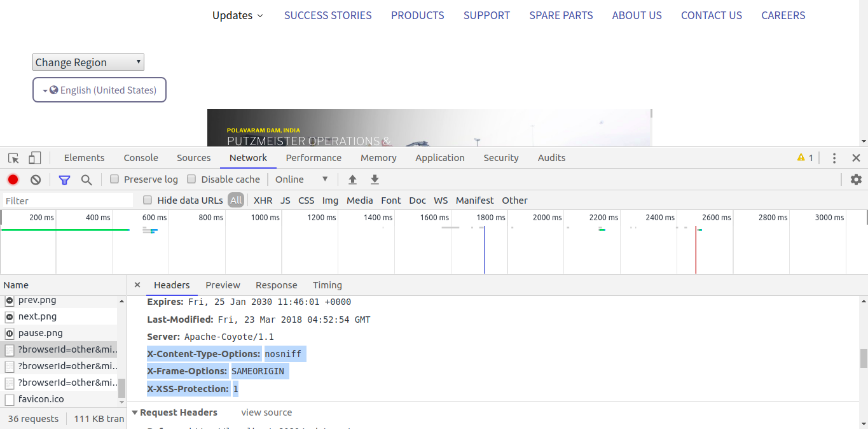Click the warning count indicator

pos(805,158)
